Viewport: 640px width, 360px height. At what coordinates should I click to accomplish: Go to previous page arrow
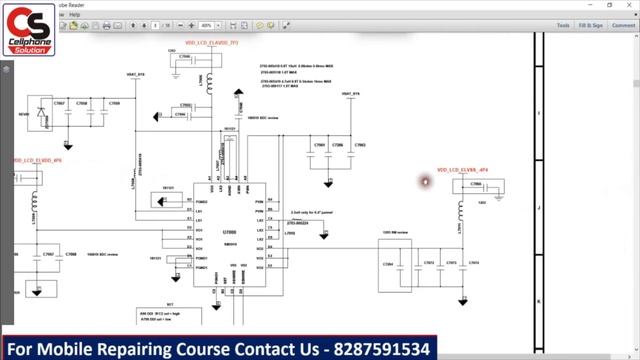[x=133, y=26]
